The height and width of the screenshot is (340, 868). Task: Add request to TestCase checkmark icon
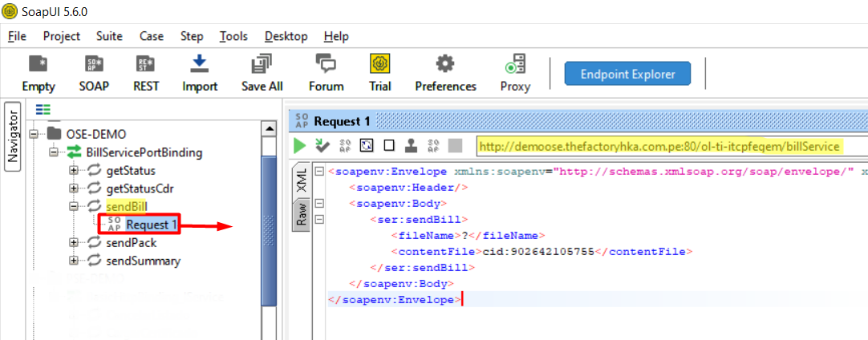click(322, 146)
